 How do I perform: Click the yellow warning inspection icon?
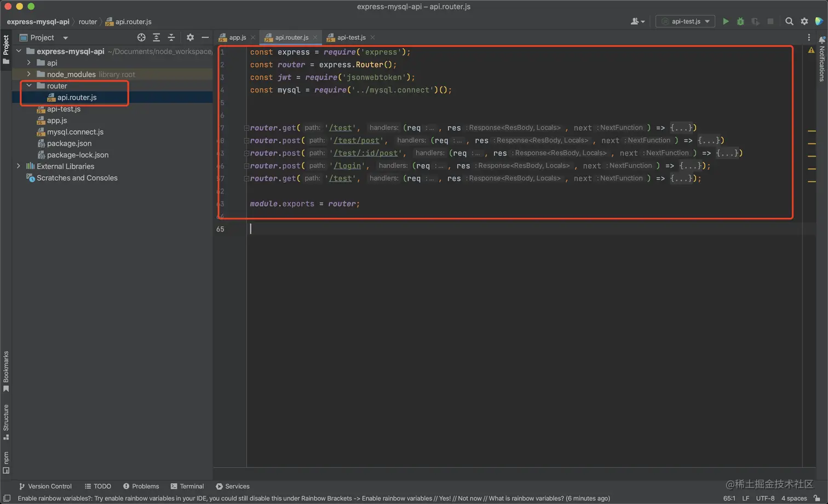(811, 50)
